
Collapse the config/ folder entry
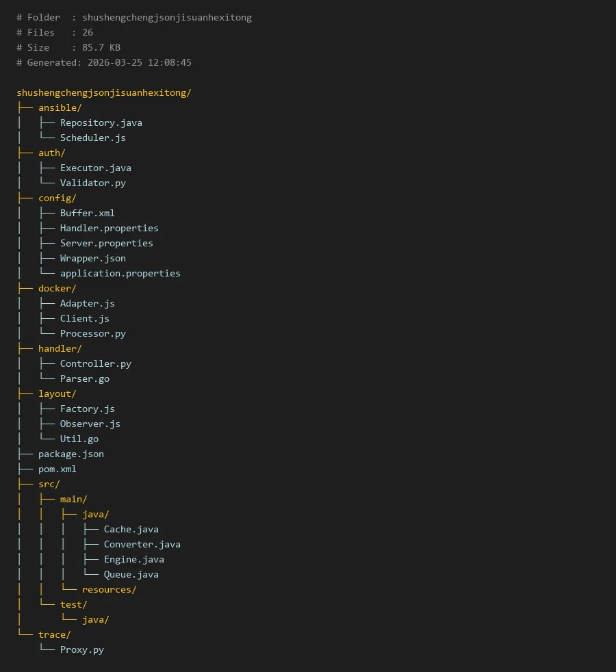(x=57, y=198)
